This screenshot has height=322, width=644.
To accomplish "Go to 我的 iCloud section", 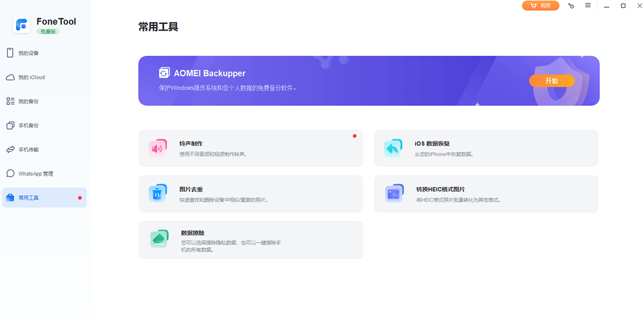I will tap(44, 77).
